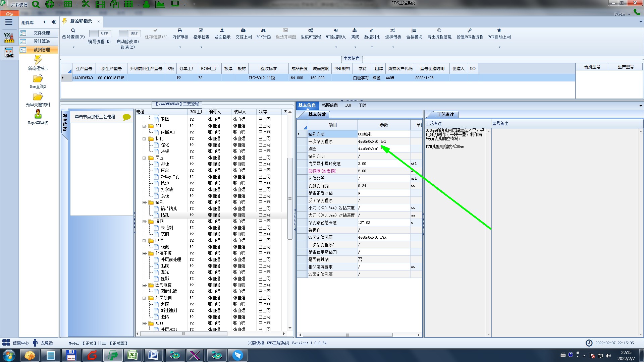This screenshot has width=644, height=362.
Task: Click 生成MI流程 gears tool
Action: coord(311,34)
